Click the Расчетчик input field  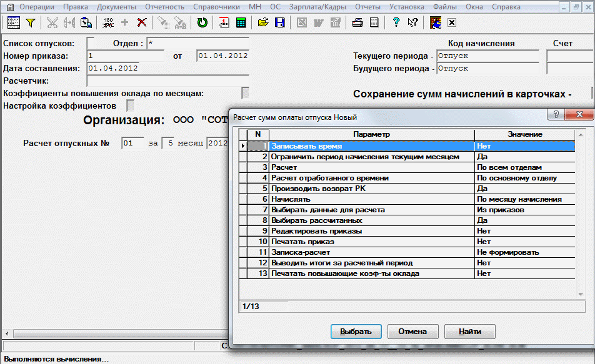tap(167, 81)
